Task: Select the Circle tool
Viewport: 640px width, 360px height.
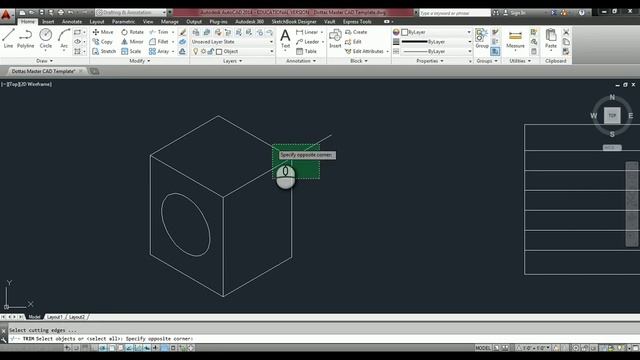Action: (46, 38)
